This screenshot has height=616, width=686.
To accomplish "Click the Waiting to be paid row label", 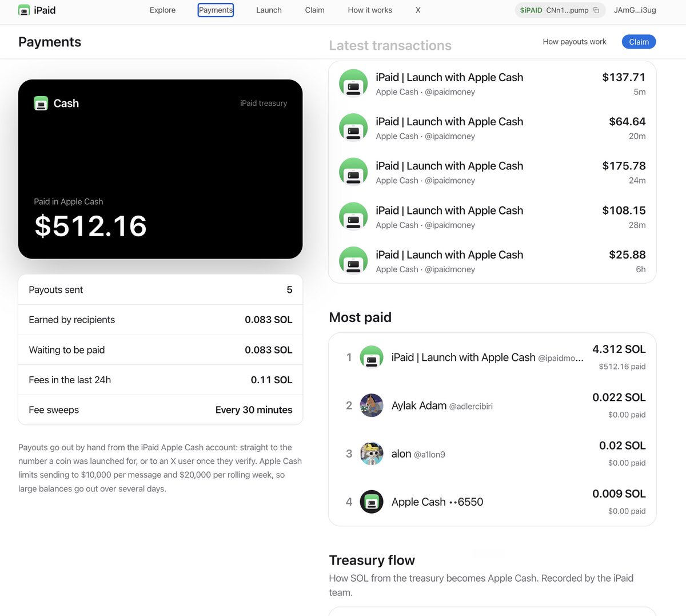I will 67,350.
